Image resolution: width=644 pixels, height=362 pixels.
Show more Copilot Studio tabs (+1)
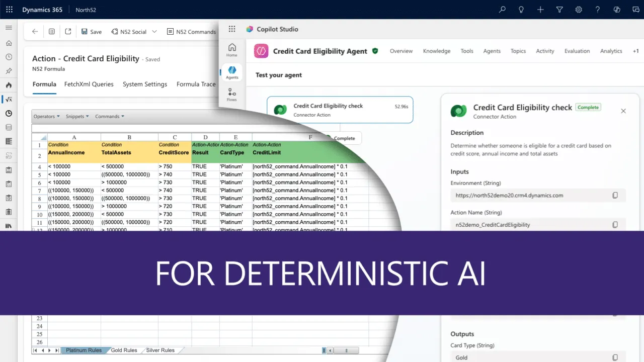pos(635,51)
